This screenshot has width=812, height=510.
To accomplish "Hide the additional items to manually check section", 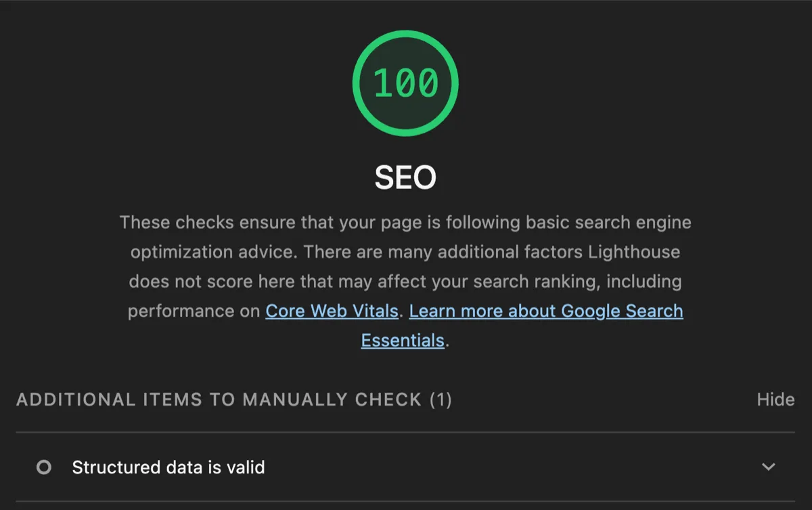I will click(775, 399).
